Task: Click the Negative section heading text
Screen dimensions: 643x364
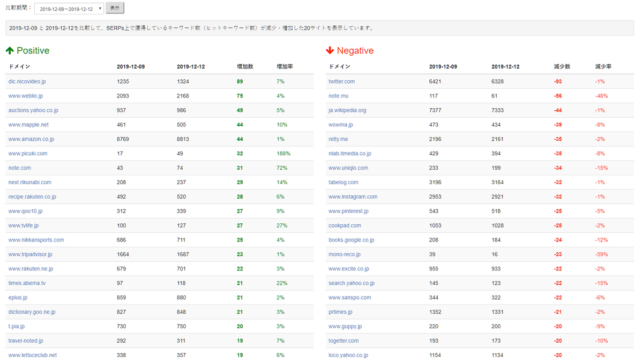Action: point(355,50)
